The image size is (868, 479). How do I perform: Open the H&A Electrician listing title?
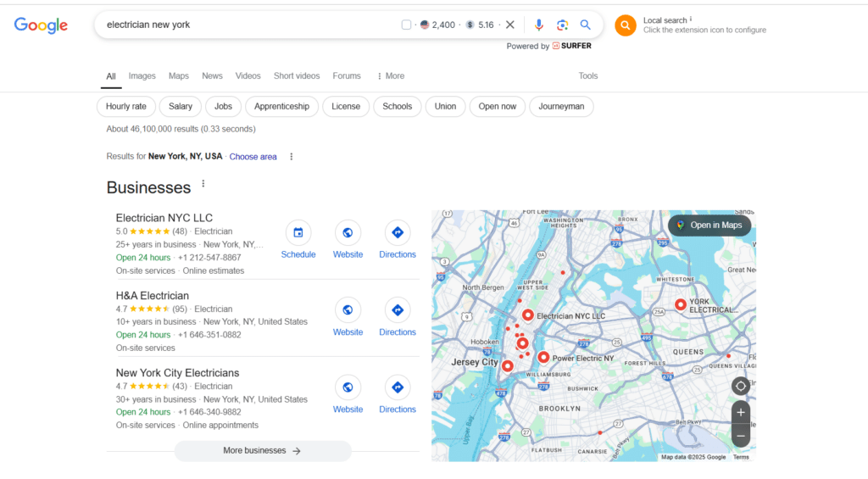153,296
